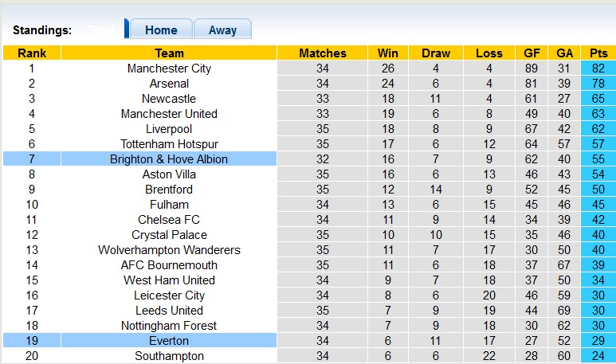Click the GF column header

point(532,53)
